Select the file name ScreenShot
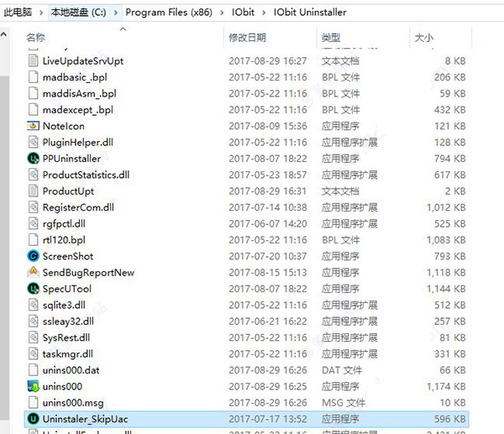 pos(68,256)
